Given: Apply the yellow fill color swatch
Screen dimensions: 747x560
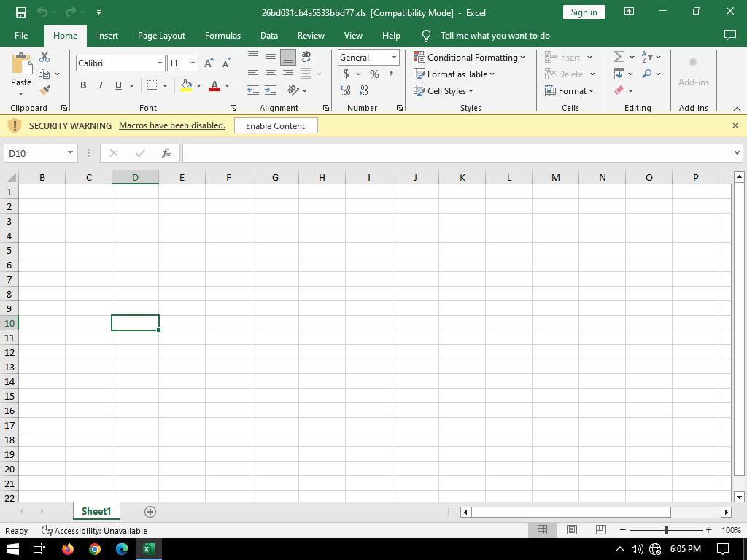Looking at the screenshot, I should pos(186,86).
